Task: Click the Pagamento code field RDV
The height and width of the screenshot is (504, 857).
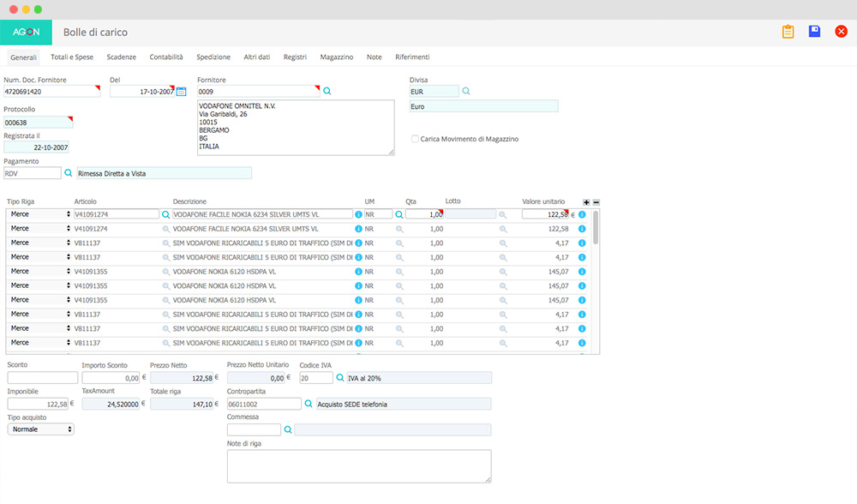Action: [x=33, y=173]
